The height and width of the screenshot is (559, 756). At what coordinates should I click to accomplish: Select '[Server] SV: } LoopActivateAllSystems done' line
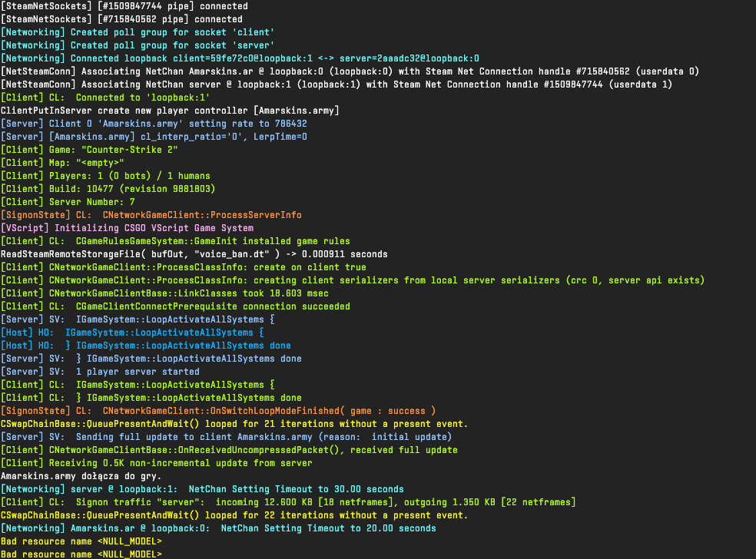151,358
